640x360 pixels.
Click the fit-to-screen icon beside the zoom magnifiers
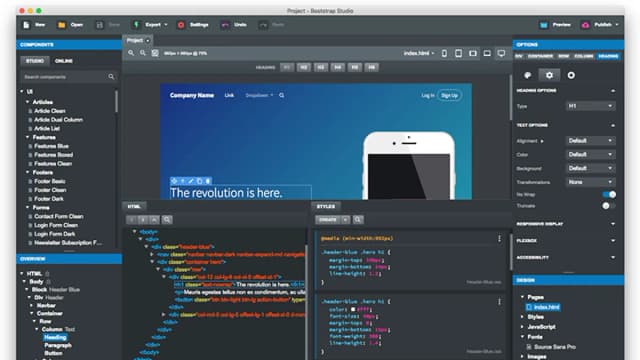[155, 53]
